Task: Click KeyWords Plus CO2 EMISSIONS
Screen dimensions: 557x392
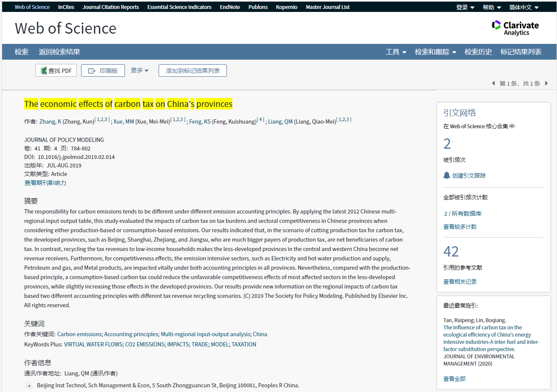Action: tap(145, 345)
